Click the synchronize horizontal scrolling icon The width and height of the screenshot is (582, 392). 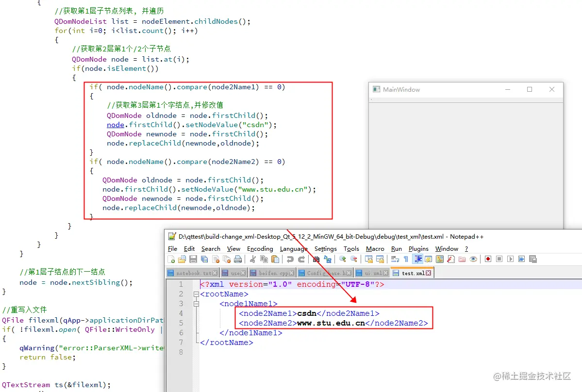(x=380, y=259)
